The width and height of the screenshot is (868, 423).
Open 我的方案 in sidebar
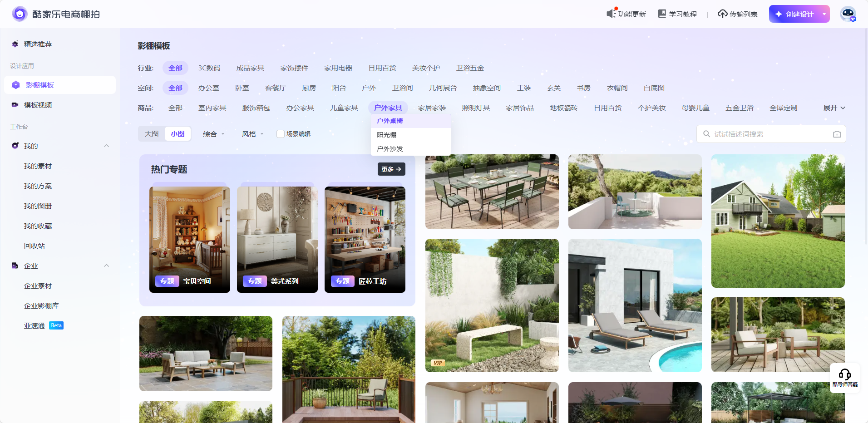tap(38, 186)
